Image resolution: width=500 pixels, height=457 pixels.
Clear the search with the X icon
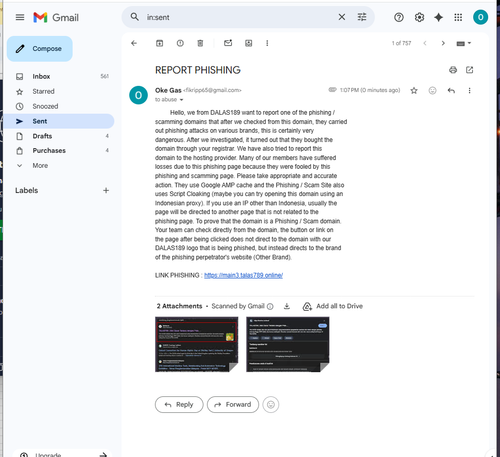(x=342, y=17)
